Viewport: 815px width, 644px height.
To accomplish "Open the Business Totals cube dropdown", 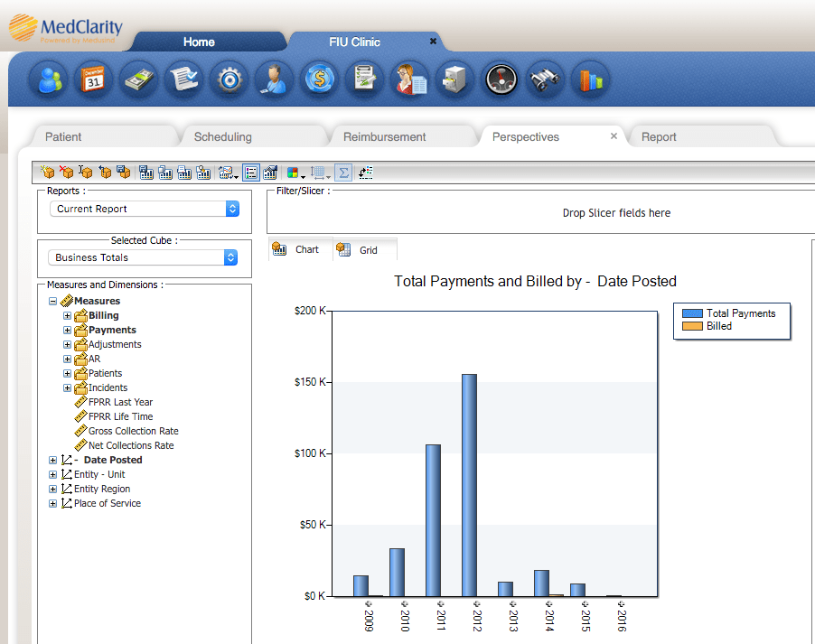I will (144, 257).
